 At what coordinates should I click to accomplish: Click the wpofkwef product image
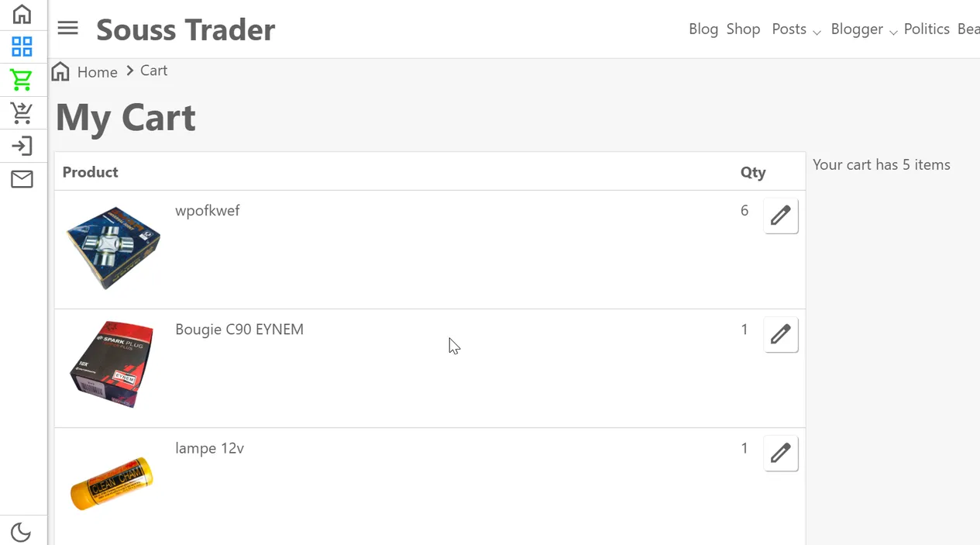(113, 247)
